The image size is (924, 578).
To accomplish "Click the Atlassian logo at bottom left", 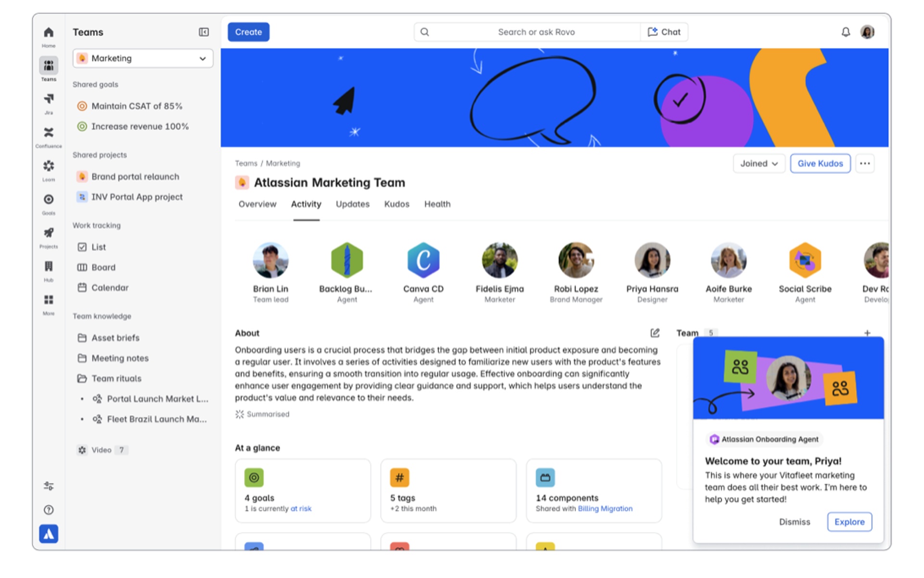I will (x=49, y=534).
